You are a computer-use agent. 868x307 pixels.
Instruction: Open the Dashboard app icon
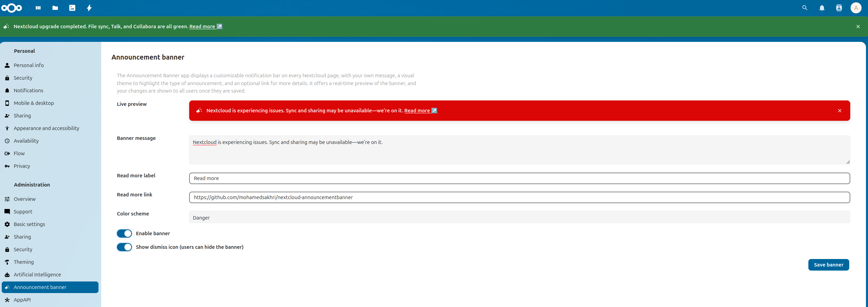(38, 8)
